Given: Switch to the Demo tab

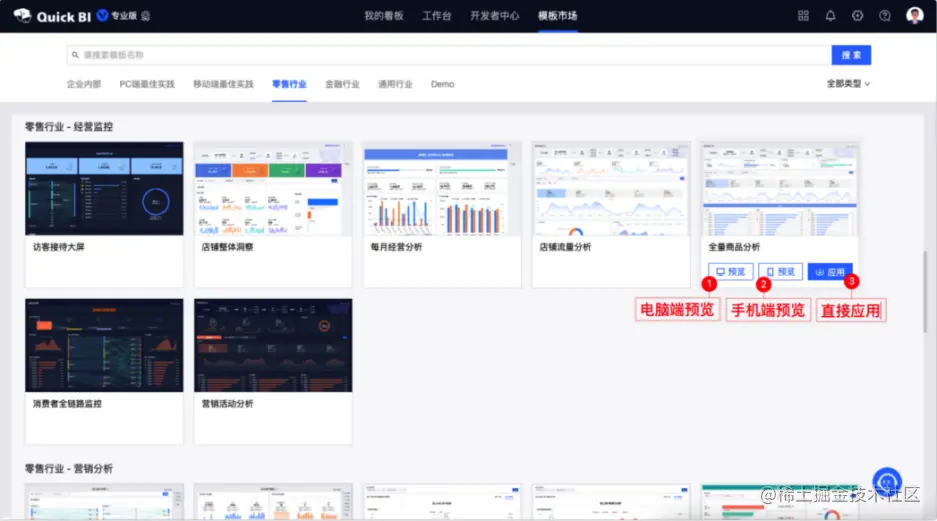Looking at the screenshot, I should 442,84.
